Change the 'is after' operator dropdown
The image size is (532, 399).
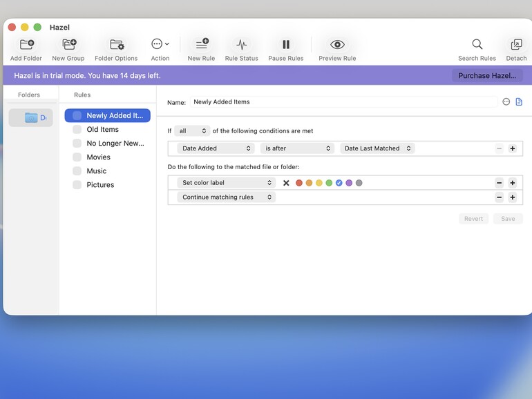297,148
